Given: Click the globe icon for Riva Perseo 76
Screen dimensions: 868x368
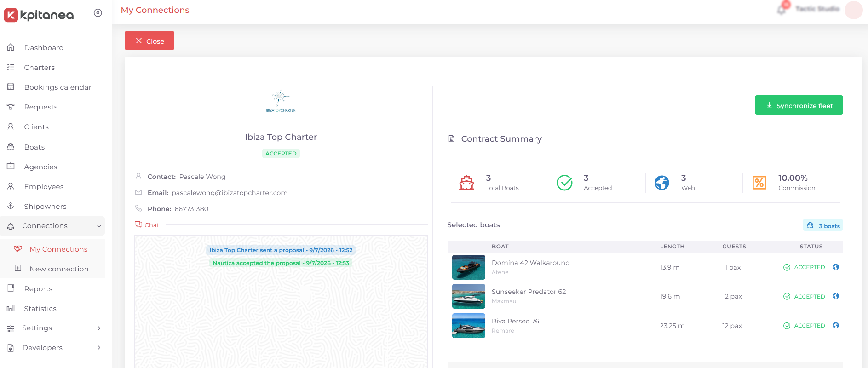Looking at the screenshot, I should coord(836,325).
